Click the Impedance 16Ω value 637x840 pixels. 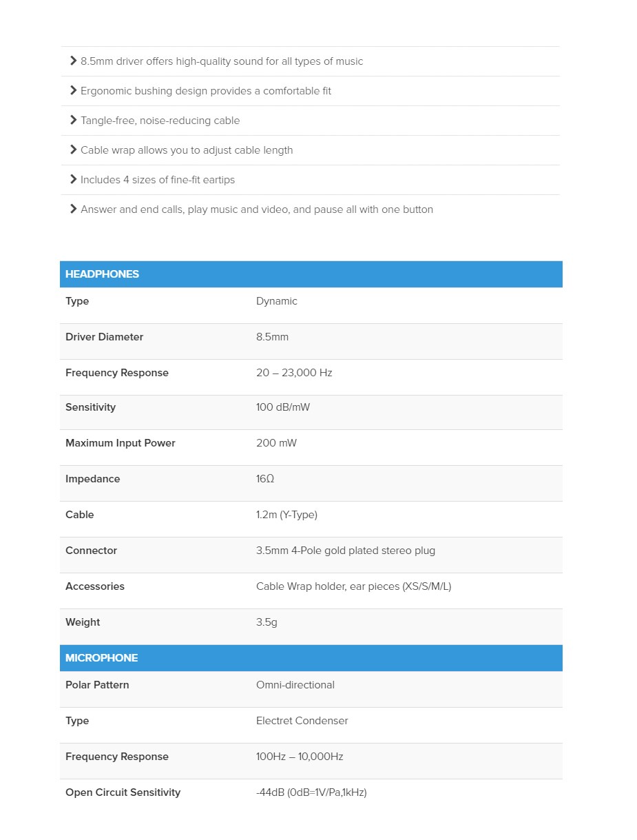click(265, 479)
